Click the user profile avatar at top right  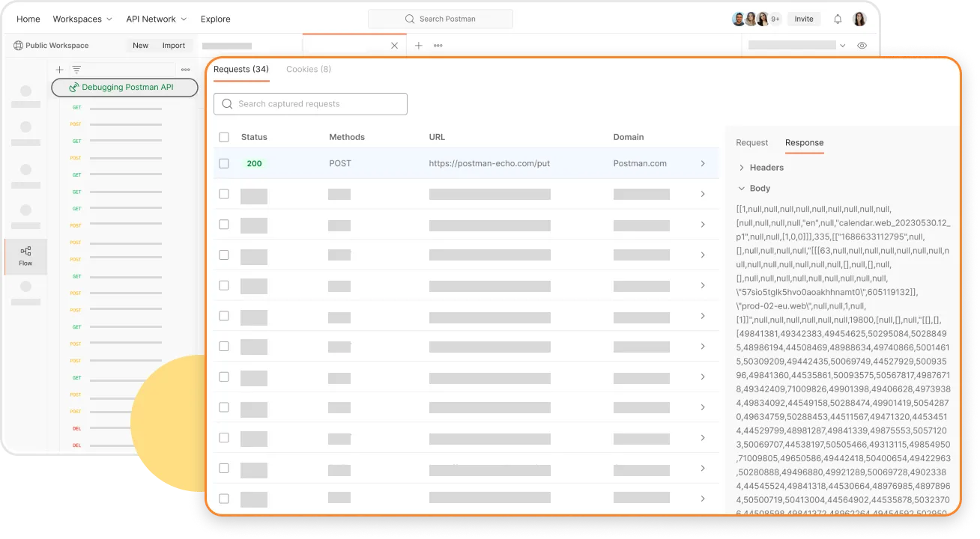click(x=859, y=19)
